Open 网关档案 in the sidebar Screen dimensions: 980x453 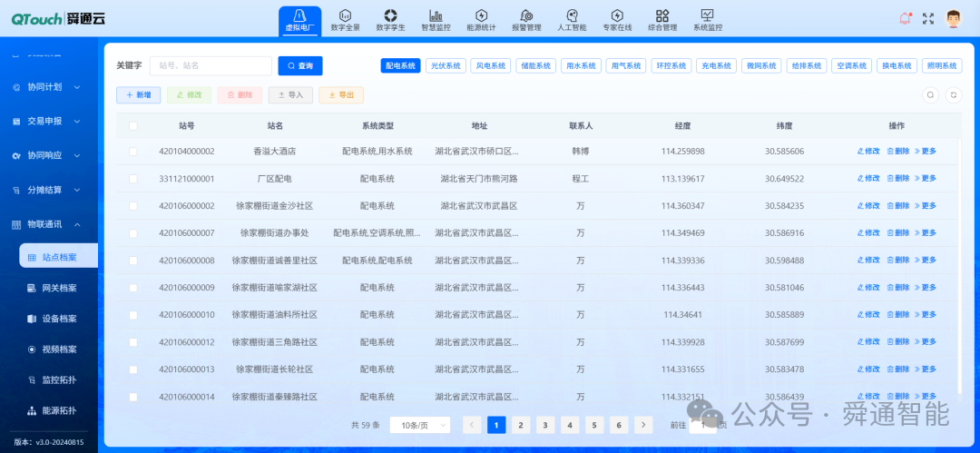tap(59, 288)
